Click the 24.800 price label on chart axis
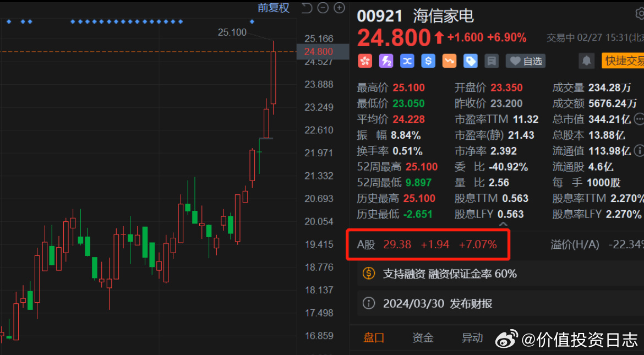This screenshot has width=644, height=355. 323,52
